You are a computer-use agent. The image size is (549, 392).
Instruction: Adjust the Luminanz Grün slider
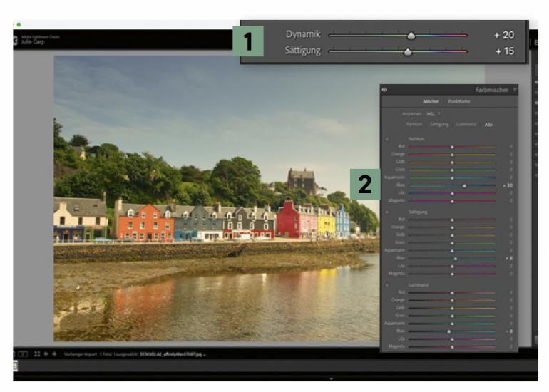452,316
